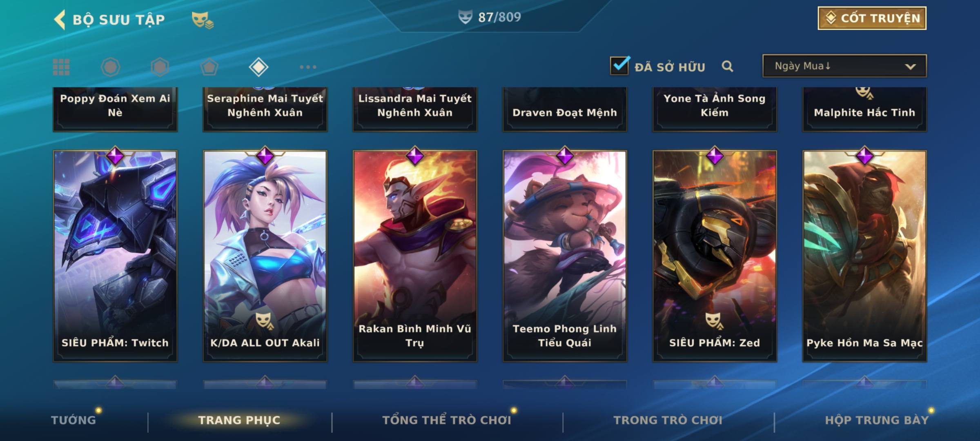Switch to the Tướng tab
This screenshot has height=441, width=980.
point(73,420)
